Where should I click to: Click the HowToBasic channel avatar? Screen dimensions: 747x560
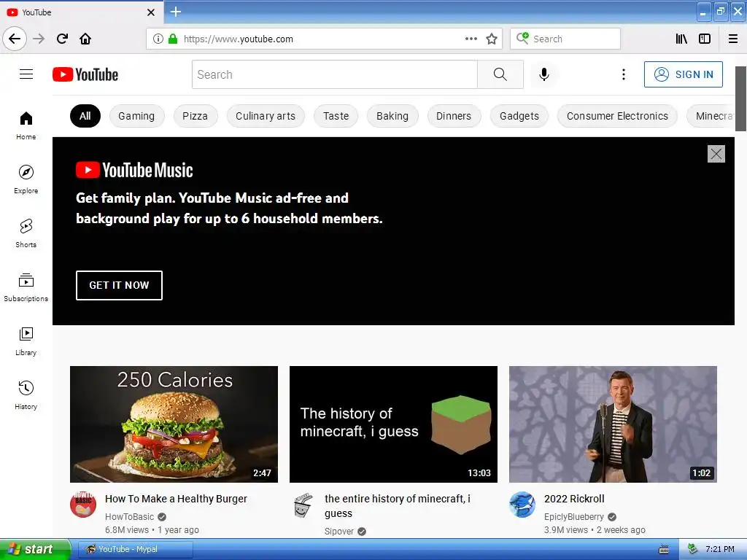[x=83, y=505]
